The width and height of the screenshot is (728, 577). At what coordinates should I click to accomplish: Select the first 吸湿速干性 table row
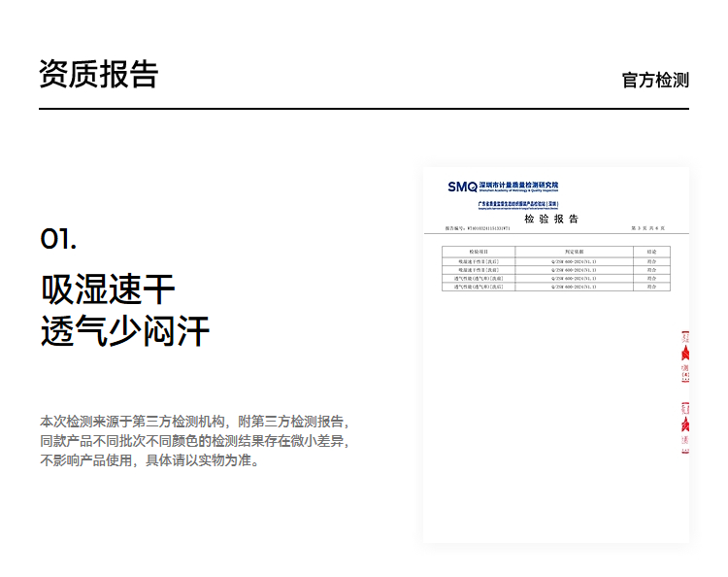pyautogui.click(x=555, y=261)
